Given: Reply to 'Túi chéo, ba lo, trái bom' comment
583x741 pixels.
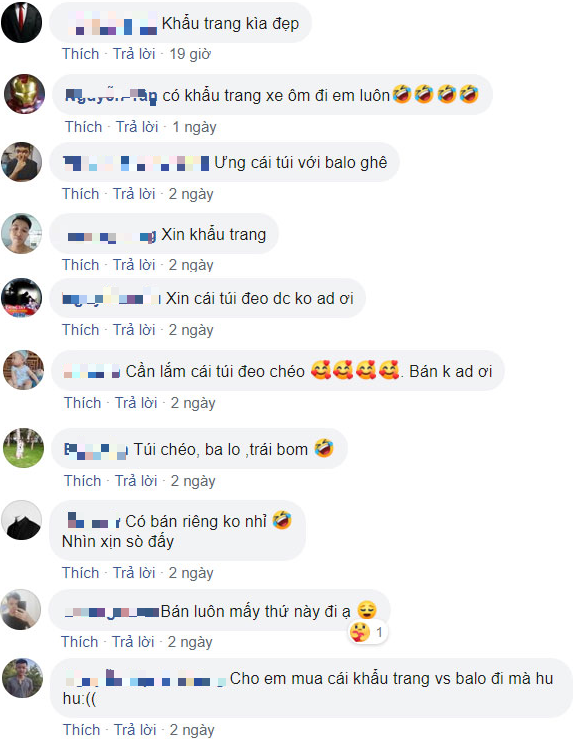Looking at the screenshot, I should pos(136,481).
